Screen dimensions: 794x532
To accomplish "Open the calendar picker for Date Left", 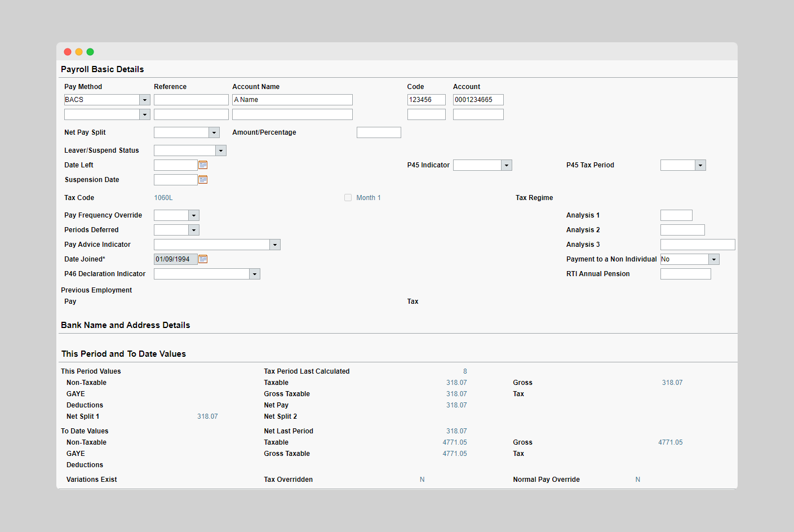I will point(202,165).
